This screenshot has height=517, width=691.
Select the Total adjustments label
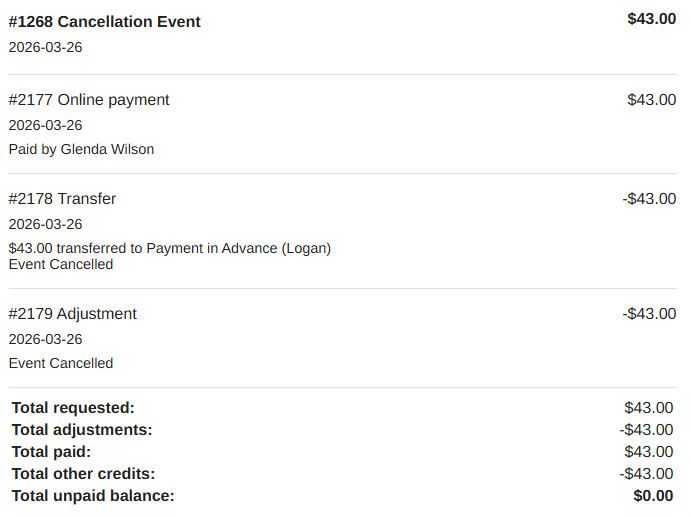(x=82, y=430)
